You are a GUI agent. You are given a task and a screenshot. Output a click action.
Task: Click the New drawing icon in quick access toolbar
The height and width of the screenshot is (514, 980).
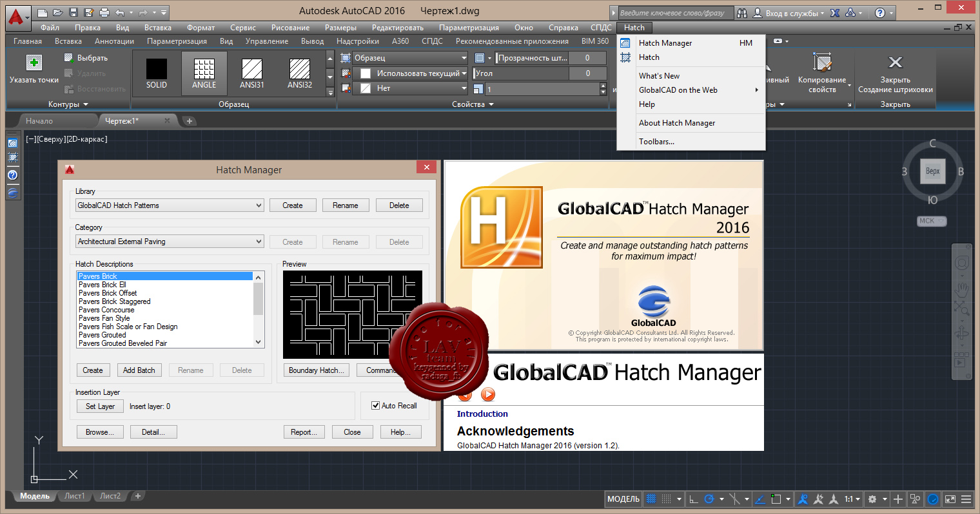click(43, 12)
